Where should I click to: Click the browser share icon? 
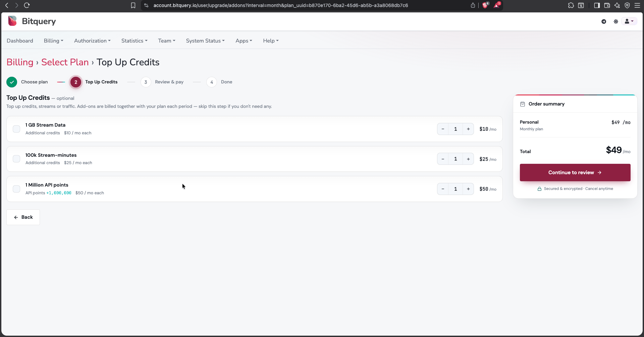[x=473, y=5]
